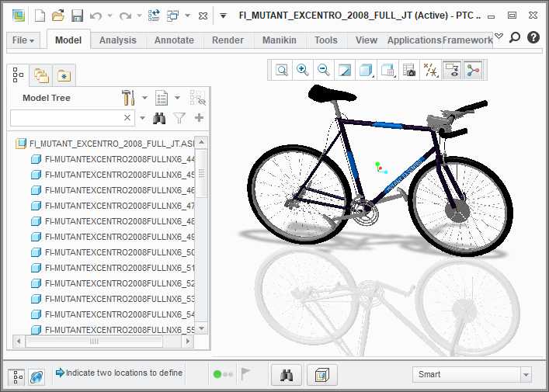Clear the Model Tree search with X
The image size is (549, 392).
pyautogui.click(x=127, y=118)
